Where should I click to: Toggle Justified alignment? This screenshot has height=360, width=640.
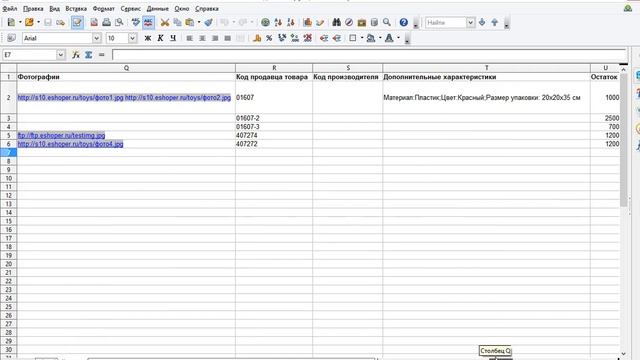click(x=227, y=38)
